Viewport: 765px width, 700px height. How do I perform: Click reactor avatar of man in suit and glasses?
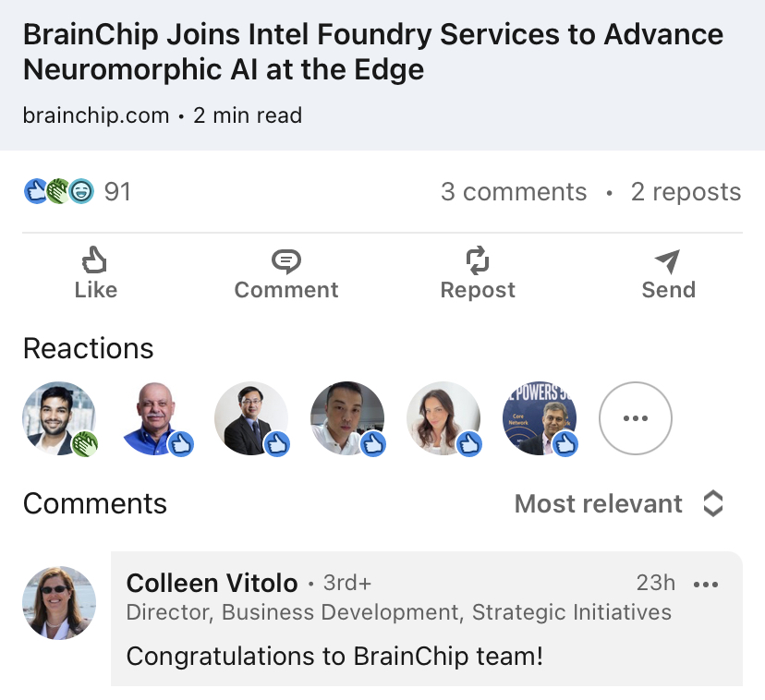pyautogui.click(x=250, y=418)
